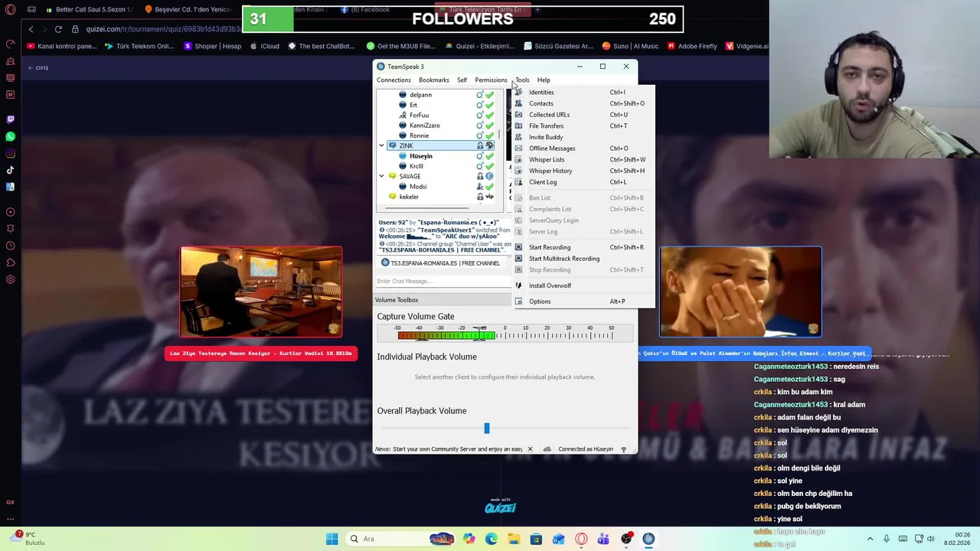
Task: Click the lock icon on SAVAGE channel
Action: click(x=480, y=176)
